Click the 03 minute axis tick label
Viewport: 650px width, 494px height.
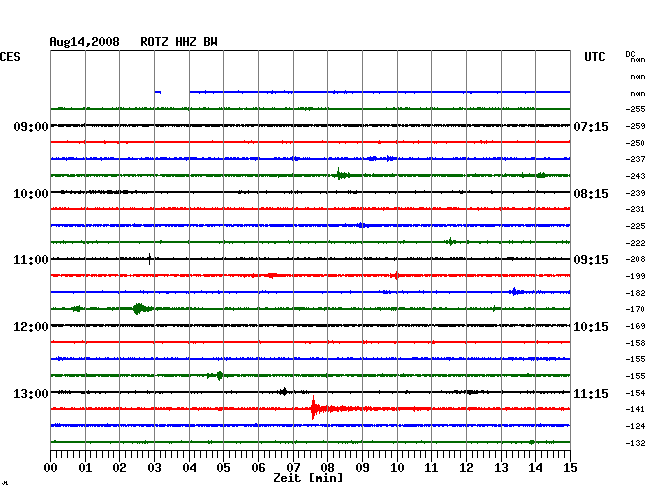(155, 468)
